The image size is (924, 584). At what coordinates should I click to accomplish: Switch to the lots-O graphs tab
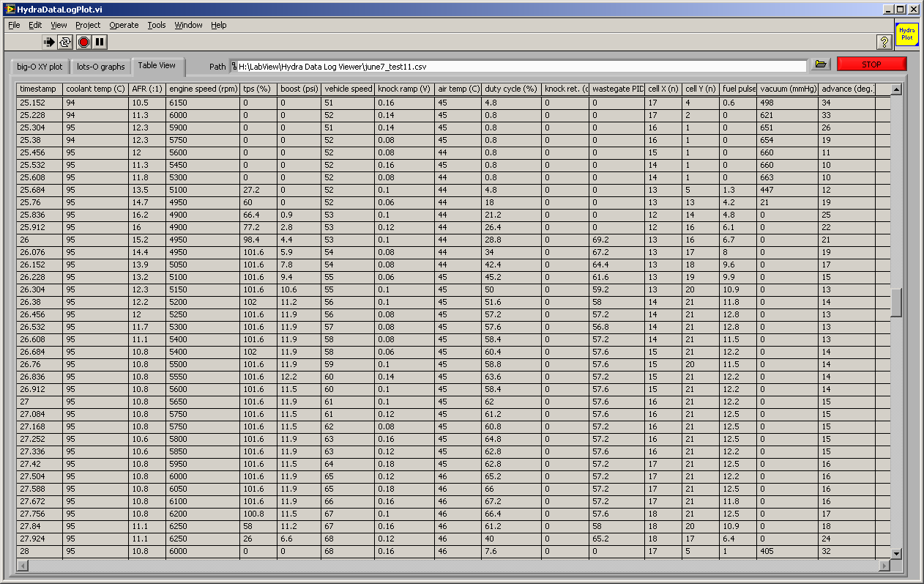coord(101,67)
